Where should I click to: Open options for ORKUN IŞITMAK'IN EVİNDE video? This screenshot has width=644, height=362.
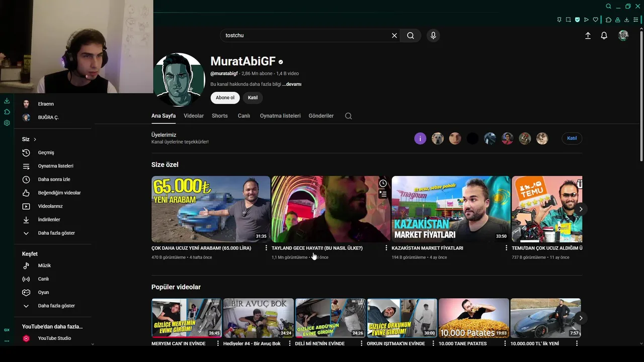point(433,343)
